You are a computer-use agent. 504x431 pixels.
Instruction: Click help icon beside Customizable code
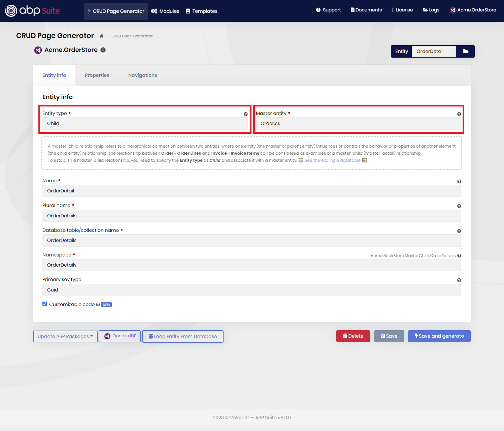[x=98, y=305]
